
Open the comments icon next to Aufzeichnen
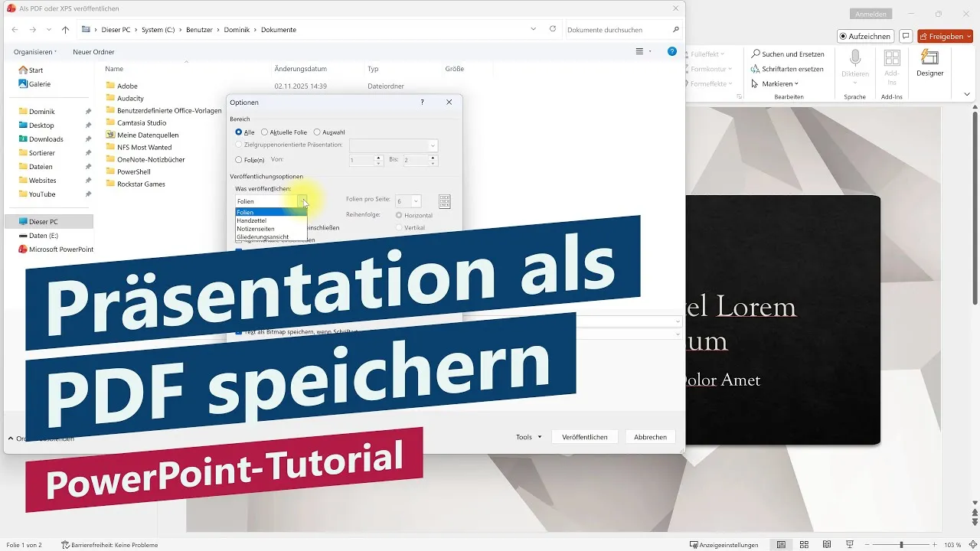906,36
